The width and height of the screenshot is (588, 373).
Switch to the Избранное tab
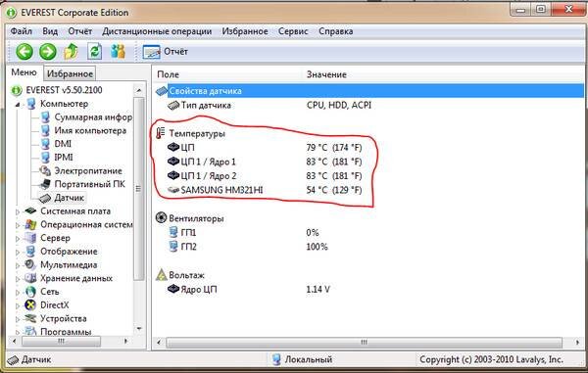point(70,73)
